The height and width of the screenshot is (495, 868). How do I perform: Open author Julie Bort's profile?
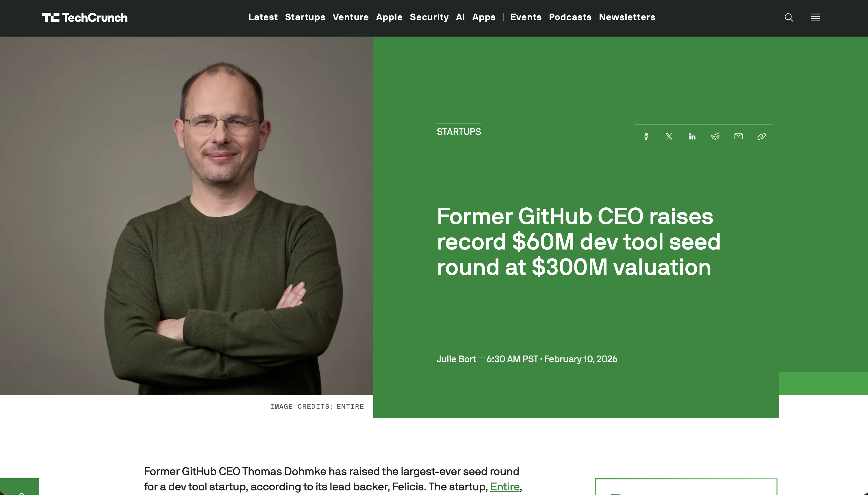(x=457, y=359)
